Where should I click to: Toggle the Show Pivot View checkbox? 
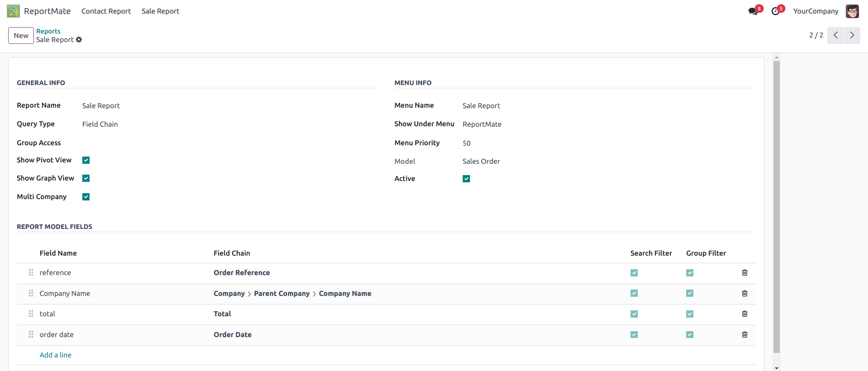point(86,160)
